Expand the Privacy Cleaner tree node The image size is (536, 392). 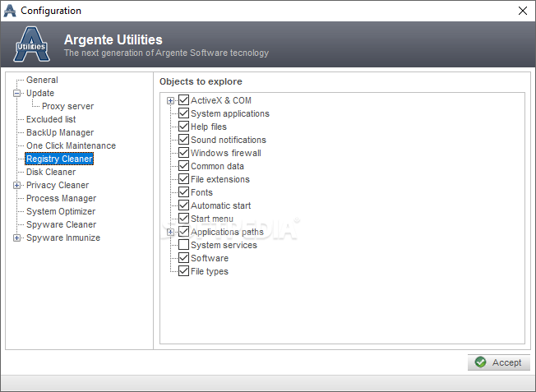(16, 185)
